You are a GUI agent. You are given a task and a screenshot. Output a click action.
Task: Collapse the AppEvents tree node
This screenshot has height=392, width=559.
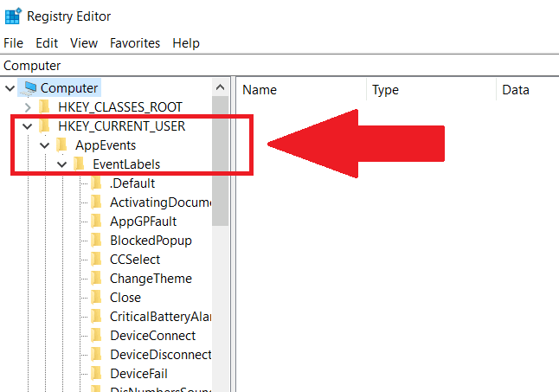coord(44,145)
